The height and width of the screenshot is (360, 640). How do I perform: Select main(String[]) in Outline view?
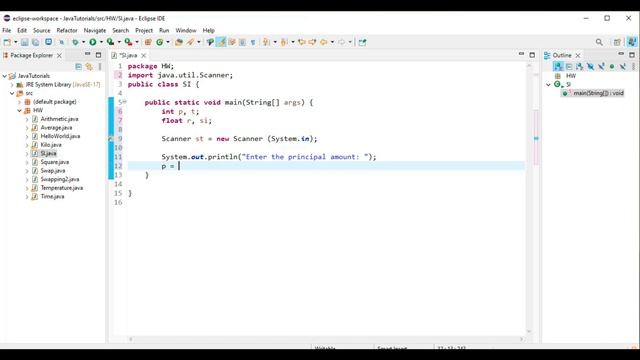pyautogui.click(x=598, y=93)
